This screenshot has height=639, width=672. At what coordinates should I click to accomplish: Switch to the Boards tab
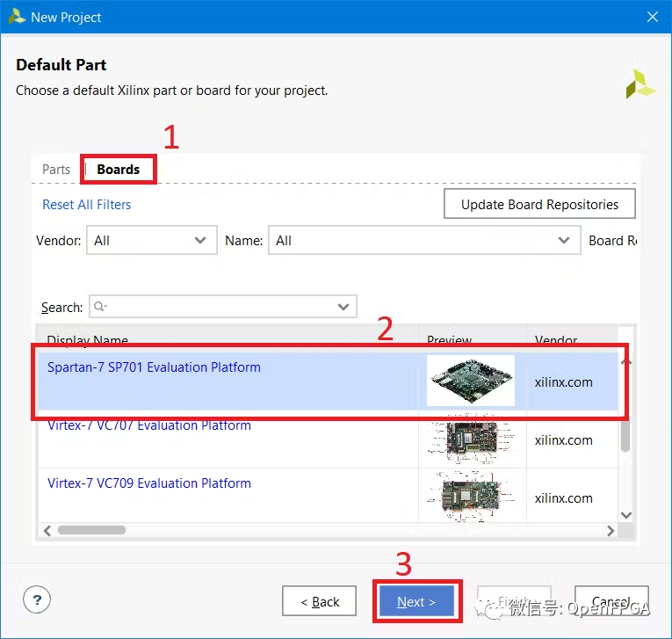tap(119, 170)
